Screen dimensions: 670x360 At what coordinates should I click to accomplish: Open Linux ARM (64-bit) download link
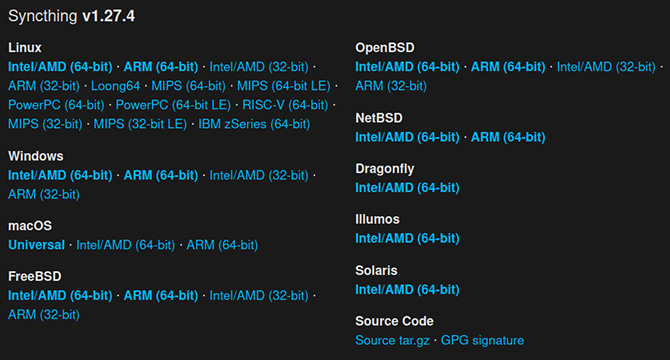coord(161,67)
